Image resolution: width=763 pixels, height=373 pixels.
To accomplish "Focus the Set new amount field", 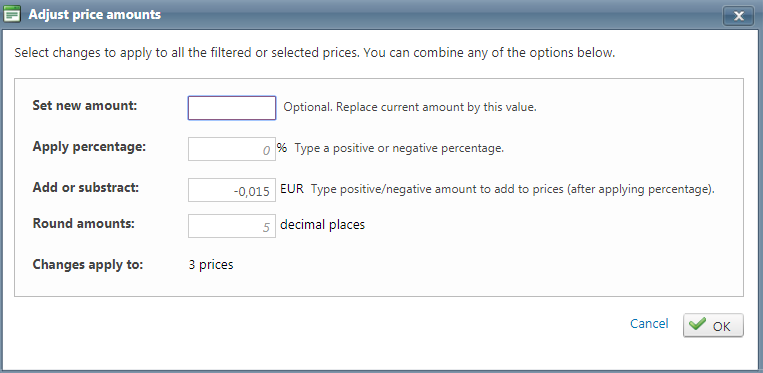I will [232, 108].
